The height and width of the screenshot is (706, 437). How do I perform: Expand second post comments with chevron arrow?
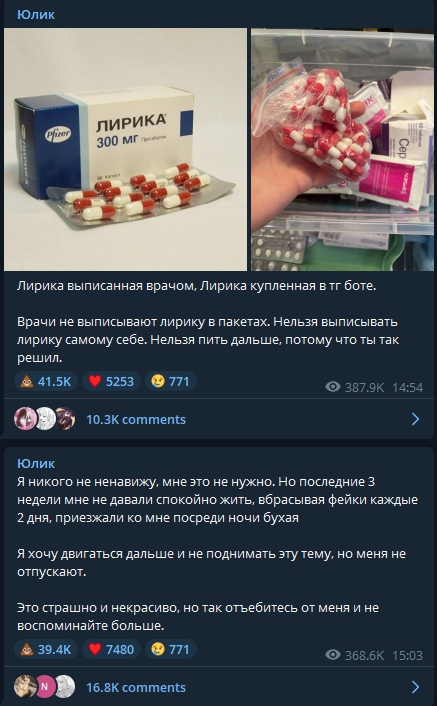[415, 687]
